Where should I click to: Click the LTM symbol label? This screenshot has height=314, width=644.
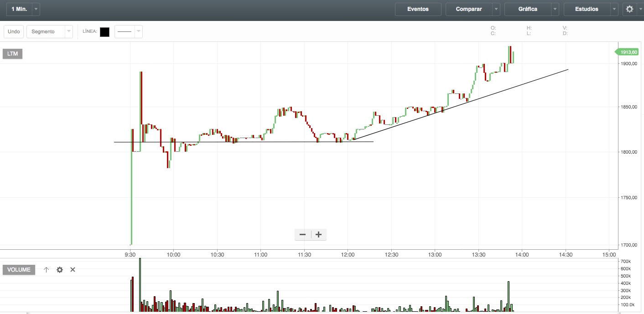13,54
